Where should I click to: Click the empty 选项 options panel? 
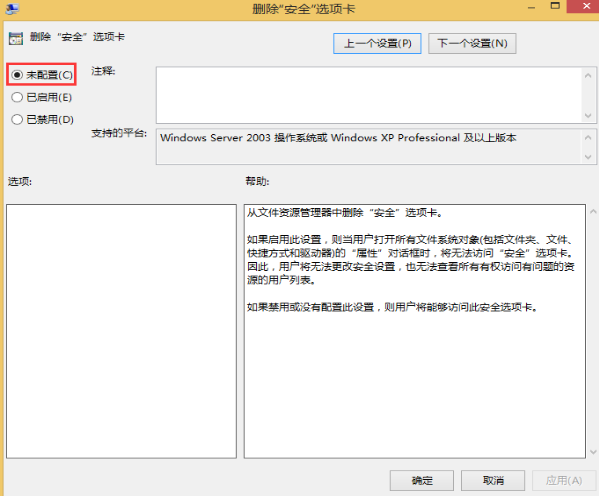coord(121,331)
